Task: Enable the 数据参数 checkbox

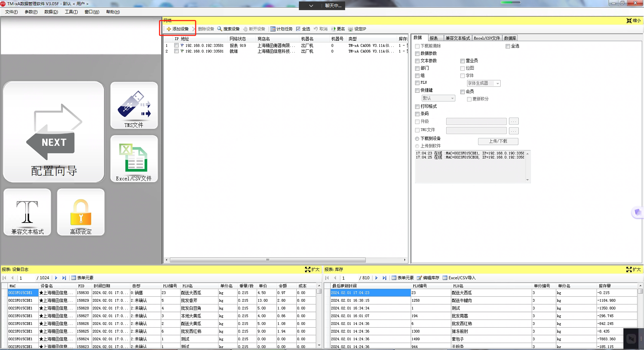Action: 417,54
